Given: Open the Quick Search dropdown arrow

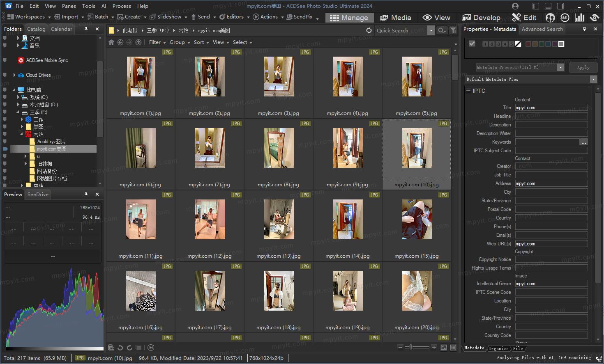Looking at the screenshot, I should coord(431,30).
